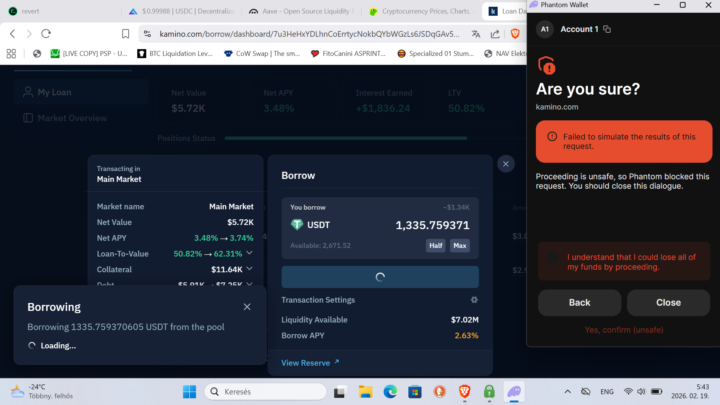
Task: Open the bookmarks apps grid icon
Action: [11, 54]
